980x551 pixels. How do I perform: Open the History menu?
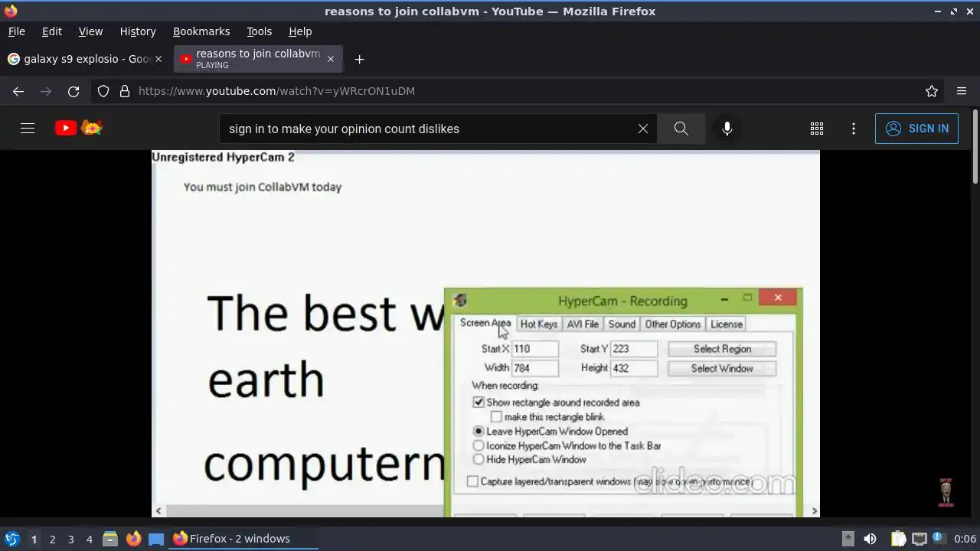[x=138, y=31]
